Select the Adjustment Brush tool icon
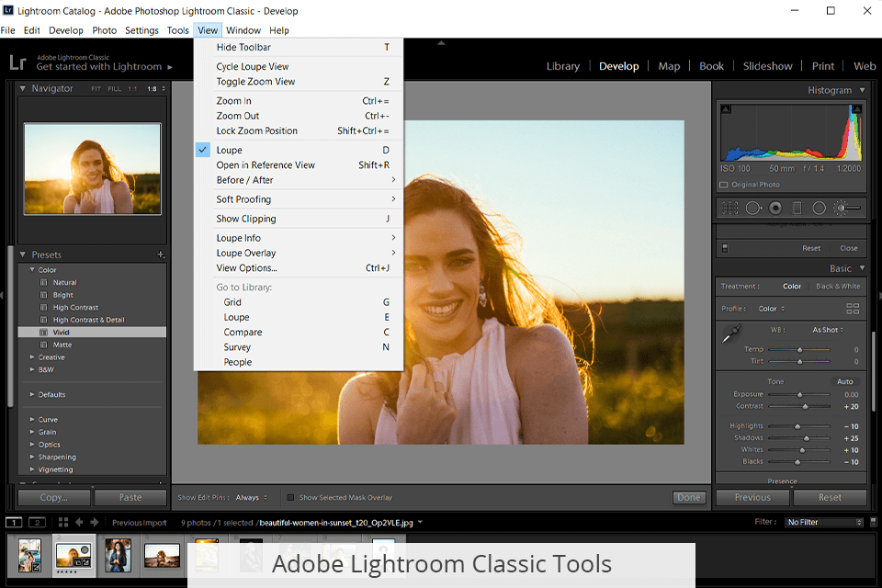 point(846,209)
